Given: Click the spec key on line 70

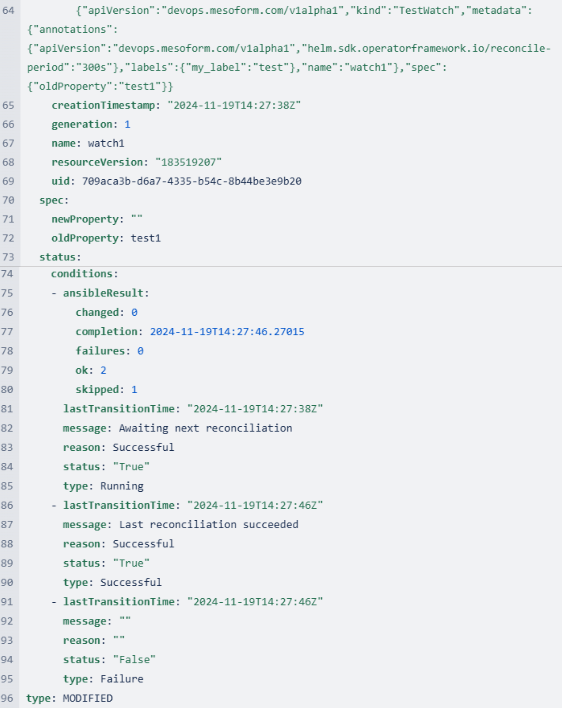Looking at the screenshot, I should [x=52, y=200].
